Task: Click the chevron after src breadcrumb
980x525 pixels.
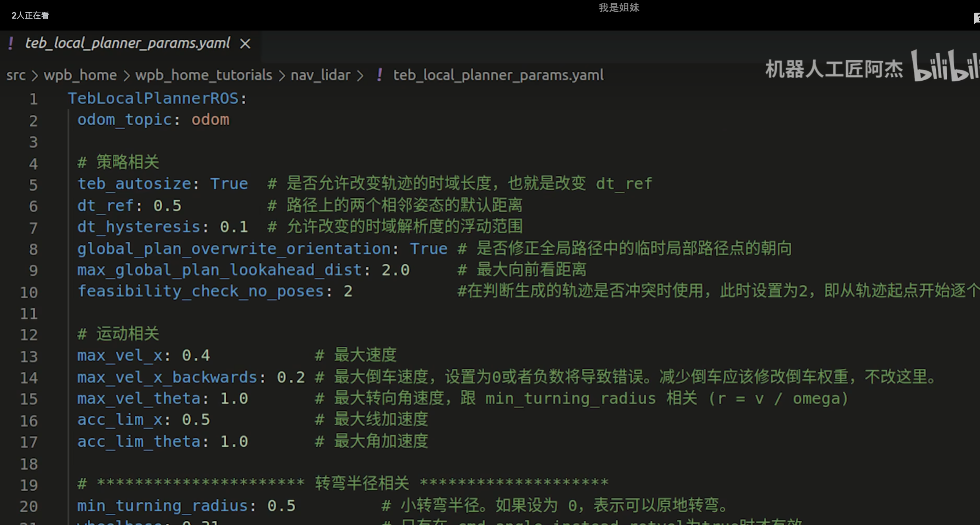Action: (x=35, y=76)
